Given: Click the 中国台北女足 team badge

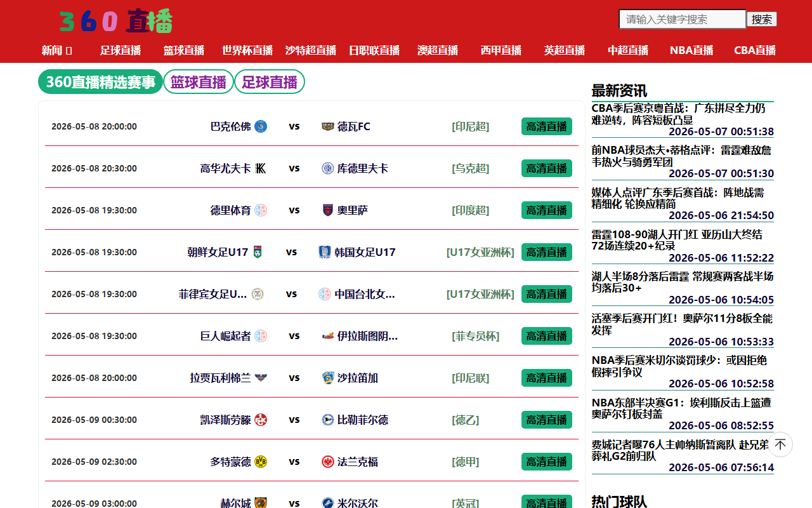Looking at the screenshot, I should point(325,294).
